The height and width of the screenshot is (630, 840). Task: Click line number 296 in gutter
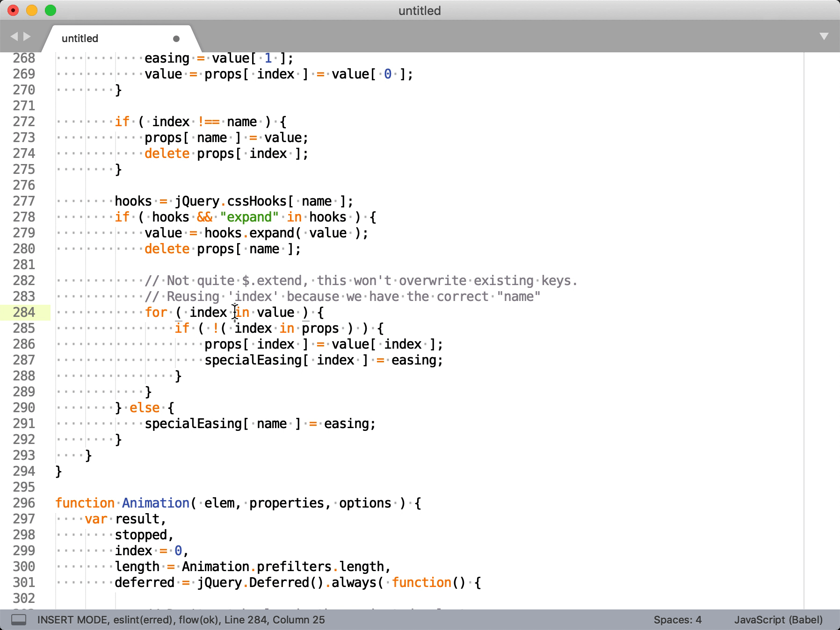pos(24,503)
